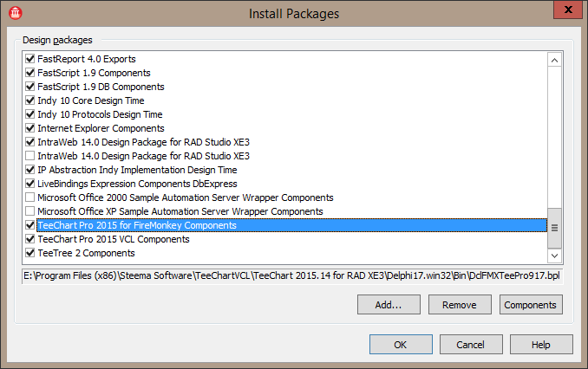588x369 pixels.
Task: Select the FastReport 4.0 Exports row text
Action: [87, 59]
